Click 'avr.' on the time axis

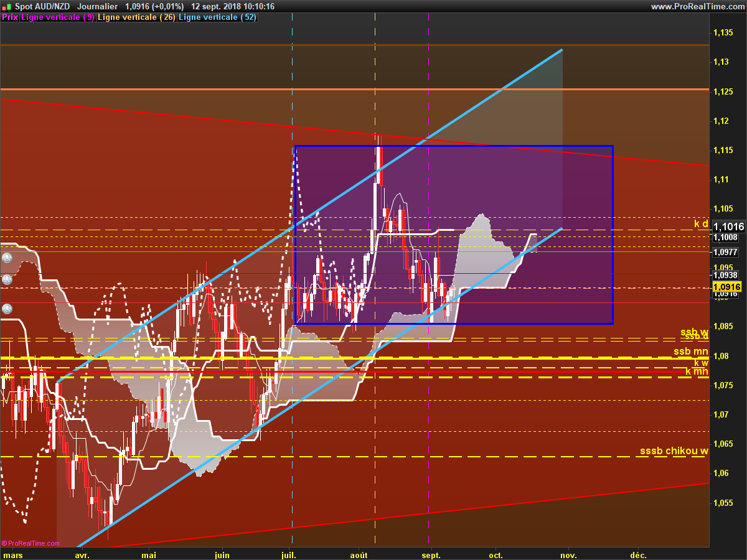coord(82,554)
